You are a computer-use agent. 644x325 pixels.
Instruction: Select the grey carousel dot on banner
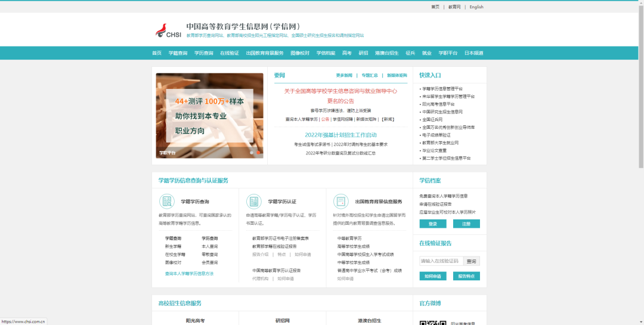click(252, 153)
